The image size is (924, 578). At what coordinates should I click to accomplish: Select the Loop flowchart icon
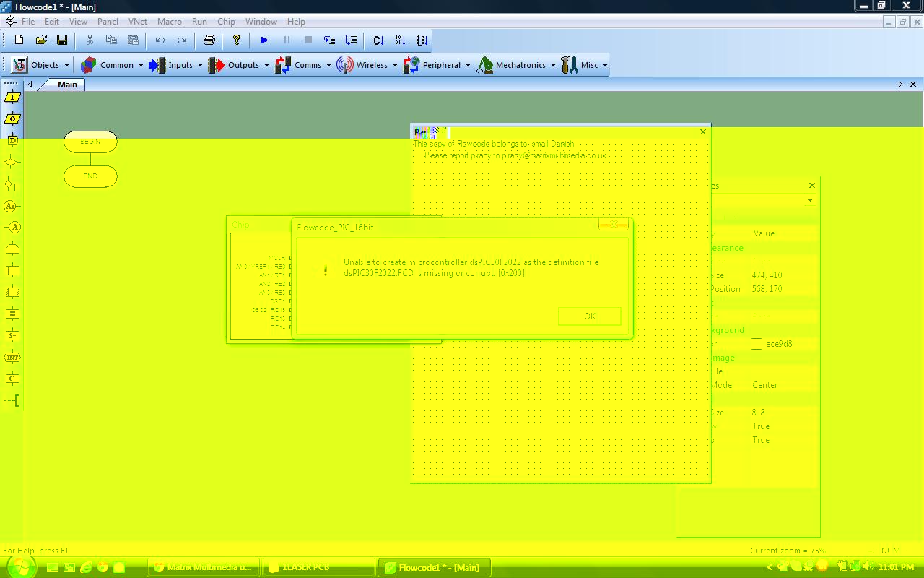(12, 249)
